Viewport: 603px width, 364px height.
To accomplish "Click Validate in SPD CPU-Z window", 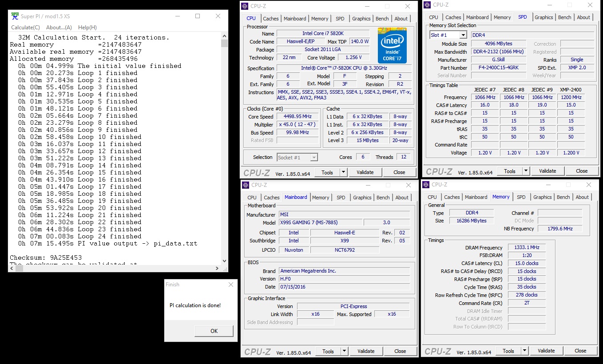I will (x=547, y=171).
